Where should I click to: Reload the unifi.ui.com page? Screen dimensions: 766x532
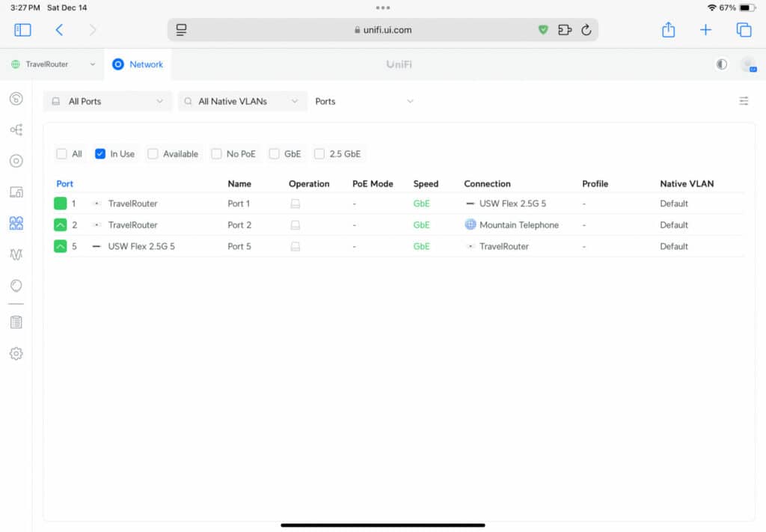[x=586, y=30]
